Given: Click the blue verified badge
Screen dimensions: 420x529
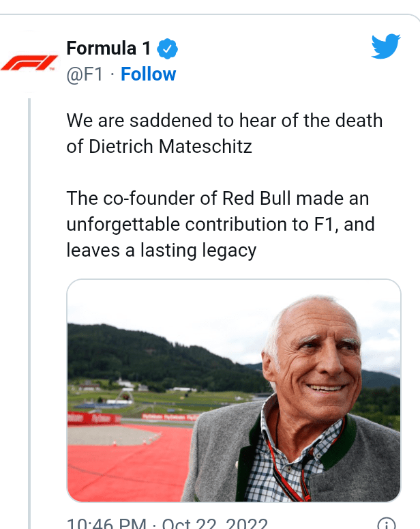Looking at the screenshot, I should [168, 49].
